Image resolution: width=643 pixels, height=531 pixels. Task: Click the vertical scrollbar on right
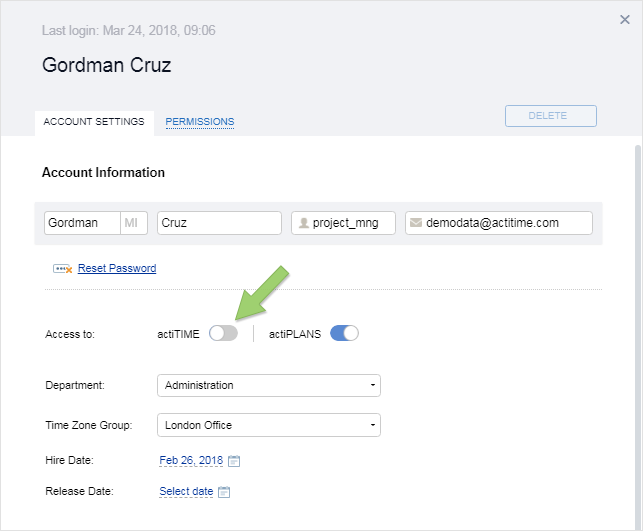(638, 336)
